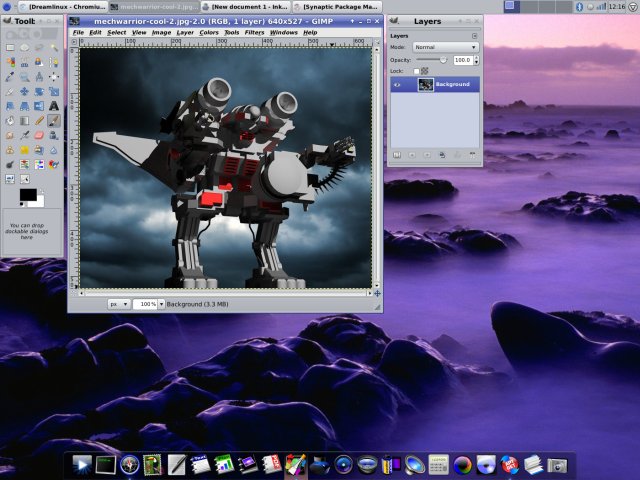Image resolution: width=640 pixels, height=480 pixels.
Task: Select the Ellipse Select tool
Action: (24, 48)
